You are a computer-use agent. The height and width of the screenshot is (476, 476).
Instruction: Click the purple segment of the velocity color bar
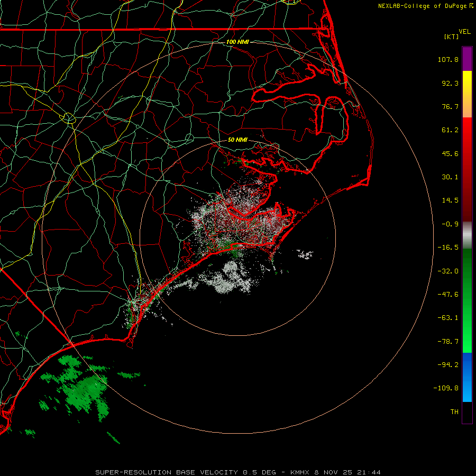(x=467, y=59)
